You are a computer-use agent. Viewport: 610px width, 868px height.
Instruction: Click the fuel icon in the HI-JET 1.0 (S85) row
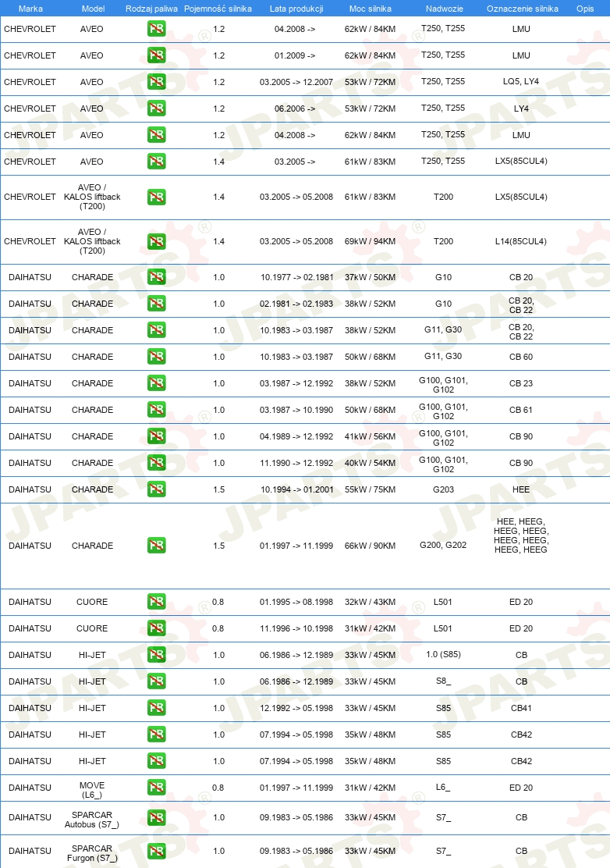pyautogui.click(x=157, y=655)
